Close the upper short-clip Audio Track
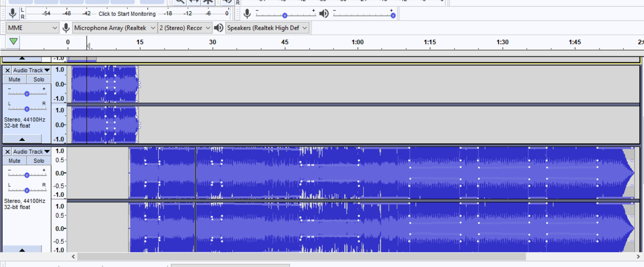644x267 pixels. click(7, 70)
